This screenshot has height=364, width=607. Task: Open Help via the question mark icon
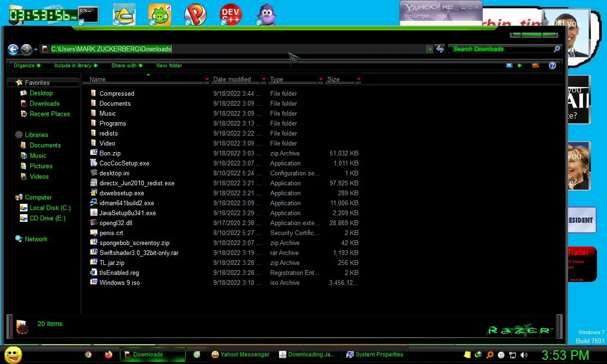[x=552, y=65]
